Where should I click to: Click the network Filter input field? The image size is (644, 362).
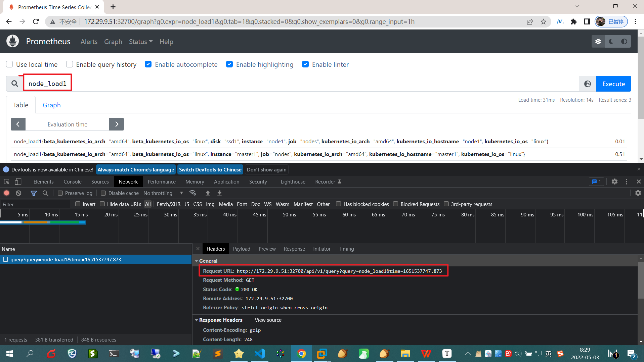(35, 204)
